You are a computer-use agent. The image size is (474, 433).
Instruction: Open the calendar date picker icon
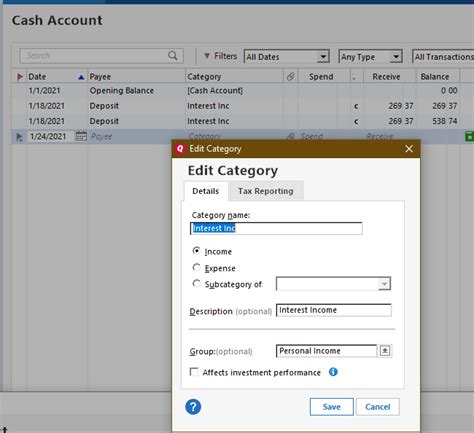(81, 136)
